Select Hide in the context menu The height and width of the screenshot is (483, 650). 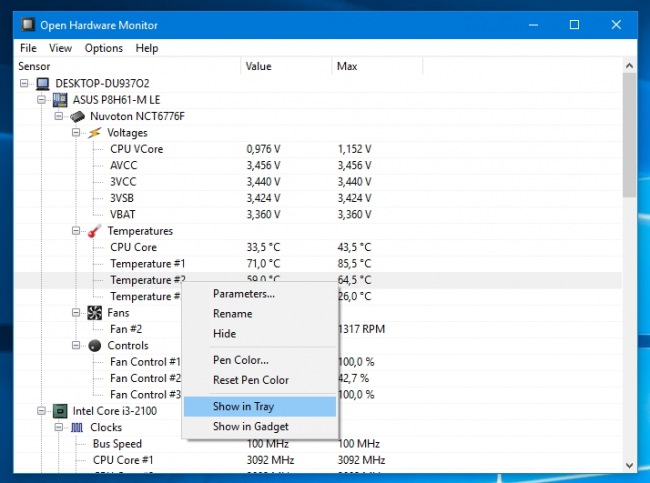[260, 334]
